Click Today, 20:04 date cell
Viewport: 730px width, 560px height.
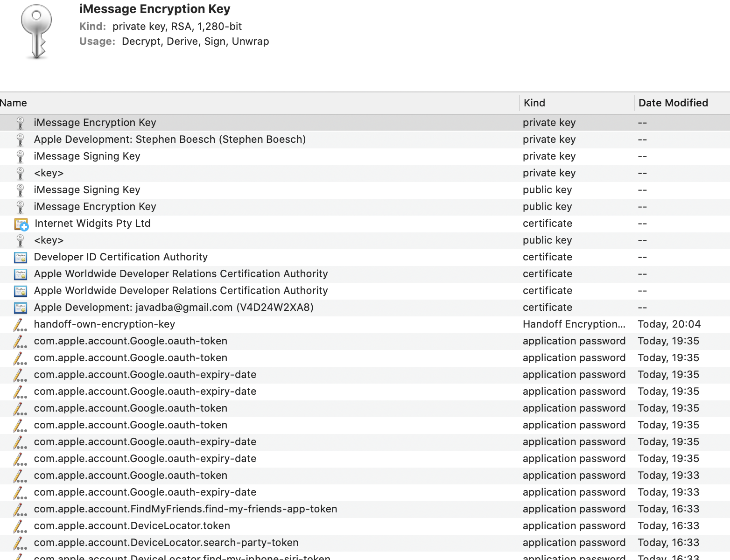click(x=669, y=324)
